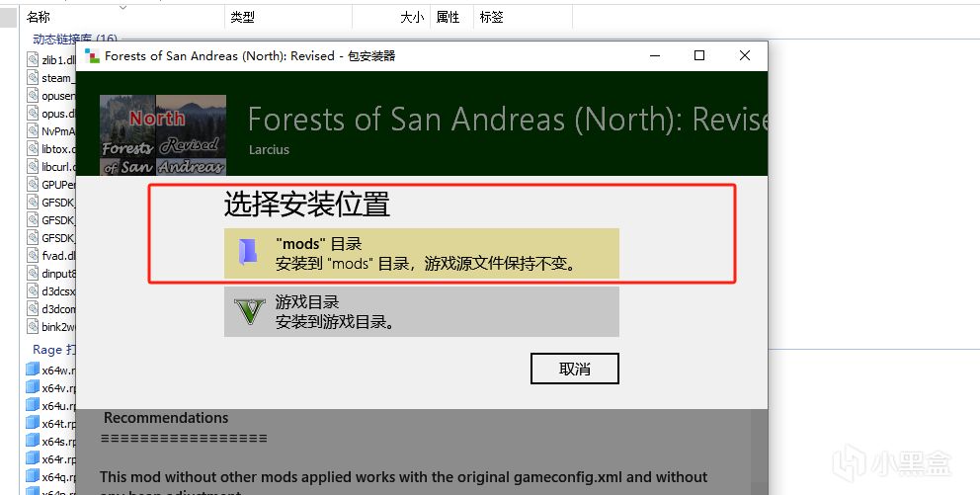This screenshot has height=495, width=980.
Task: Select the x64v archive icon
Action: (x=33, y=387)
